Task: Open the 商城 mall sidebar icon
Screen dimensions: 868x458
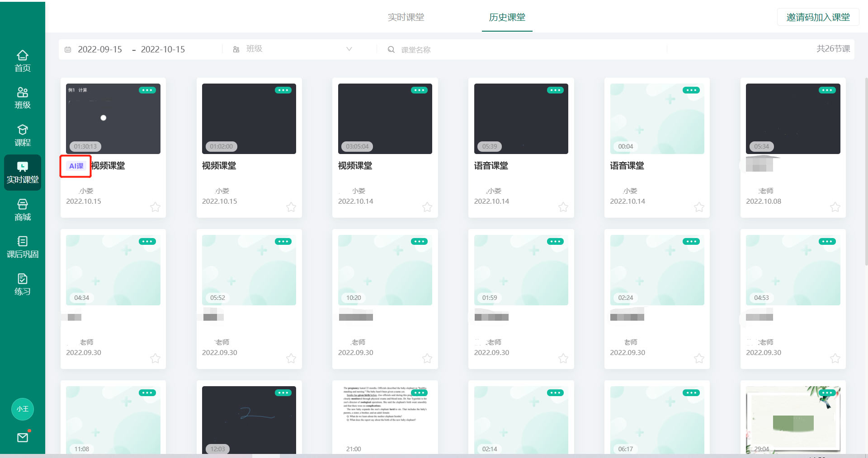Action: 22,210
